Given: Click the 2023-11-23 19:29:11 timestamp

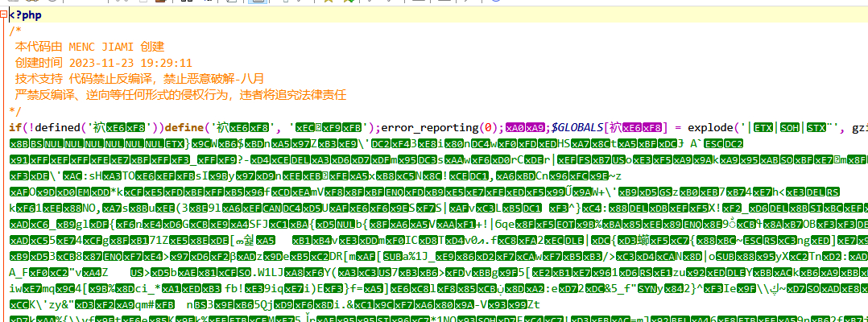Looking at the screenshot, I should [x=130, y=63].
